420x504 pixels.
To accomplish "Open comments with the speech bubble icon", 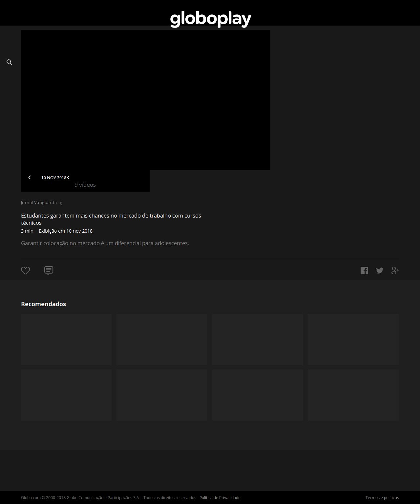I will pyautogui.click(x=49, y=270).
